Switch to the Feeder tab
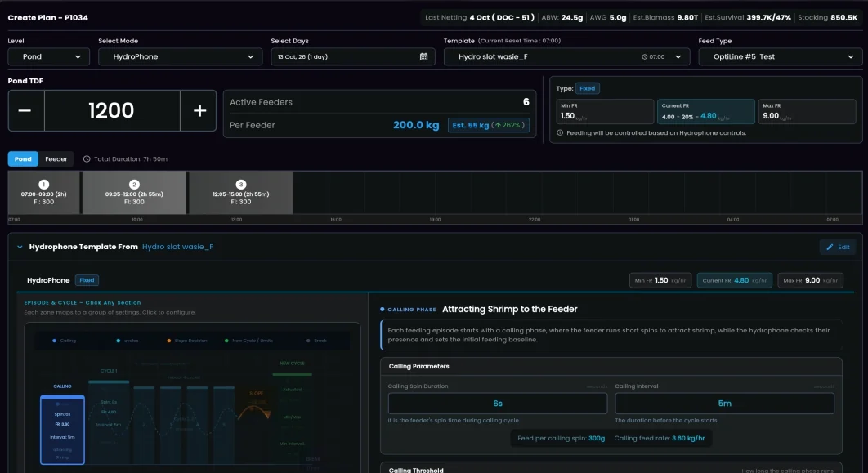The height and width of the screenshot is (473, 868). (x=56, y=158)
